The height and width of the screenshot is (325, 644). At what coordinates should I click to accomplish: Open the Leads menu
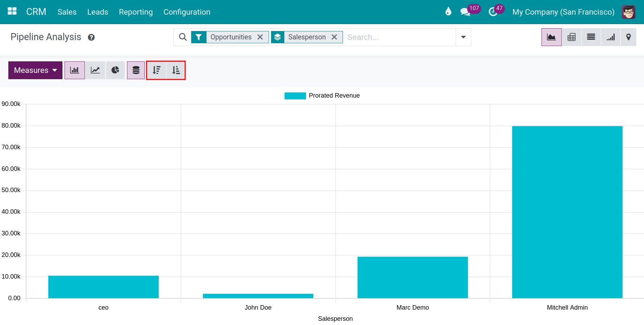click(x=98, y=12)
